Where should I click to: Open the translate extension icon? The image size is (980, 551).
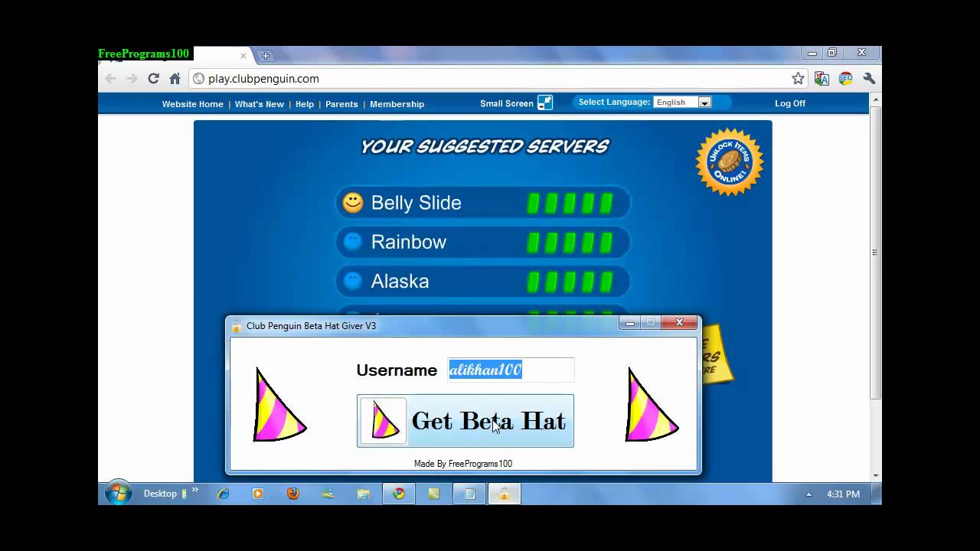822,79
